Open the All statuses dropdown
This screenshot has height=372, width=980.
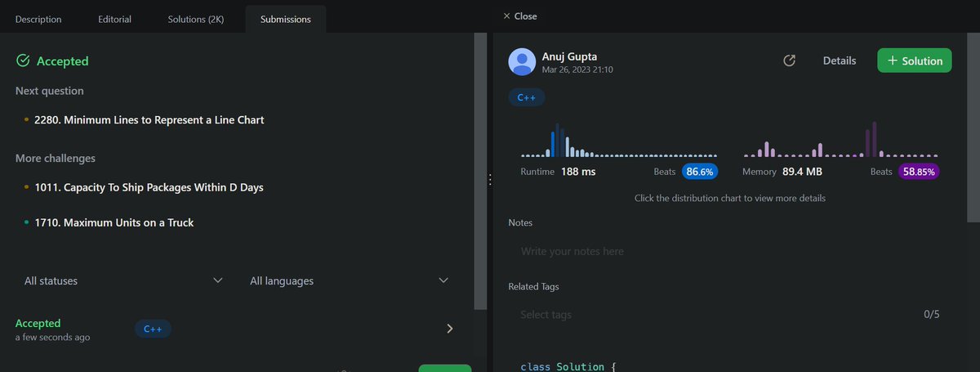[x=123, y=280]
